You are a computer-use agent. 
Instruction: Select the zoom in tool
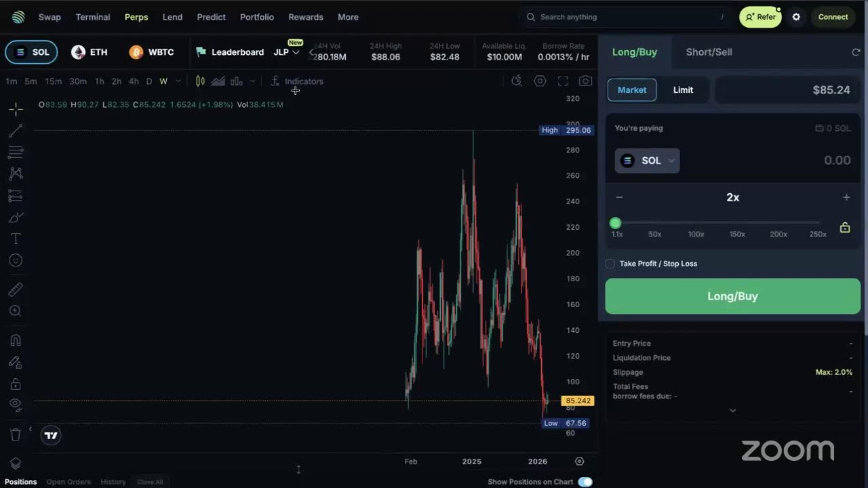coord(16,311)
